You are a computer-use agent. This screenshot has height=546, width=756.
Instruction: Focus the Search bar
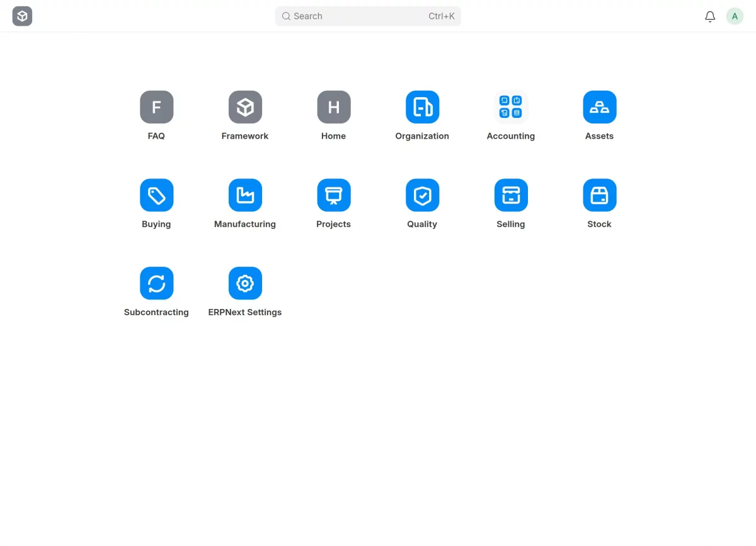368,16
